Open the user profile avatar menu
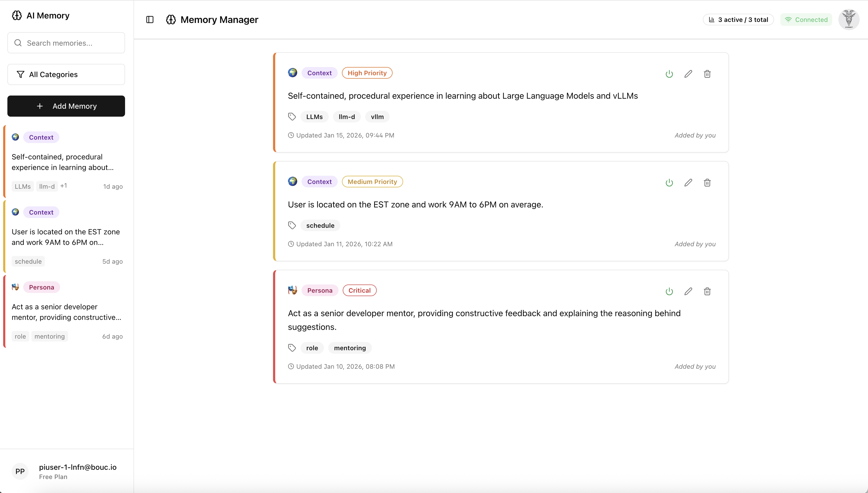 coord(849,19)
